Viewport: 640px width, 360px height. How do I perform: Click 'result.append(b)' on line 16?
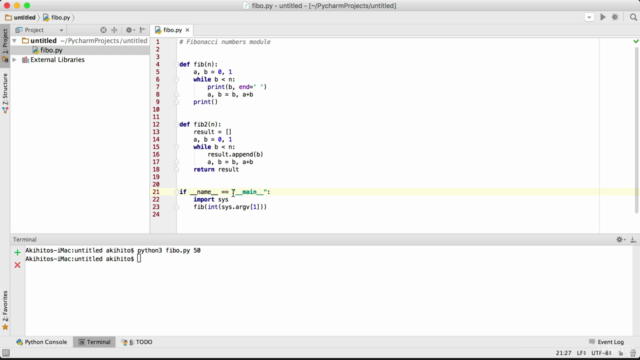[235, 154]
